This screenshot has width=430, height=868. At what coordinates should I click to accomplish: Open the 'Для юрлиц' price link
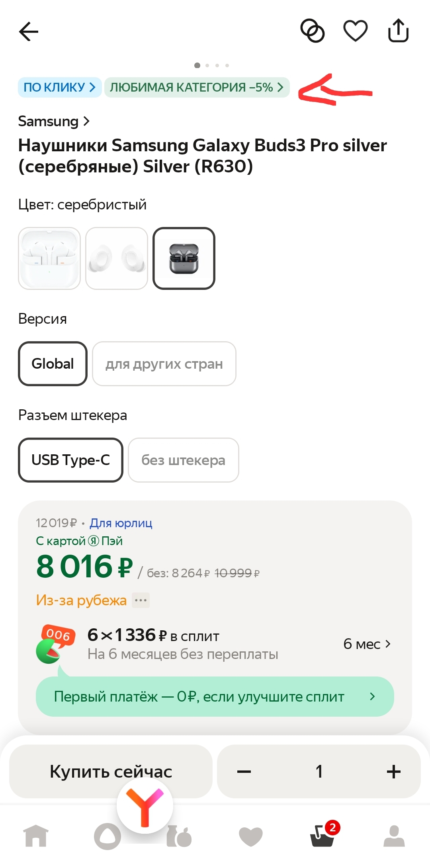[x=120, y=523]
